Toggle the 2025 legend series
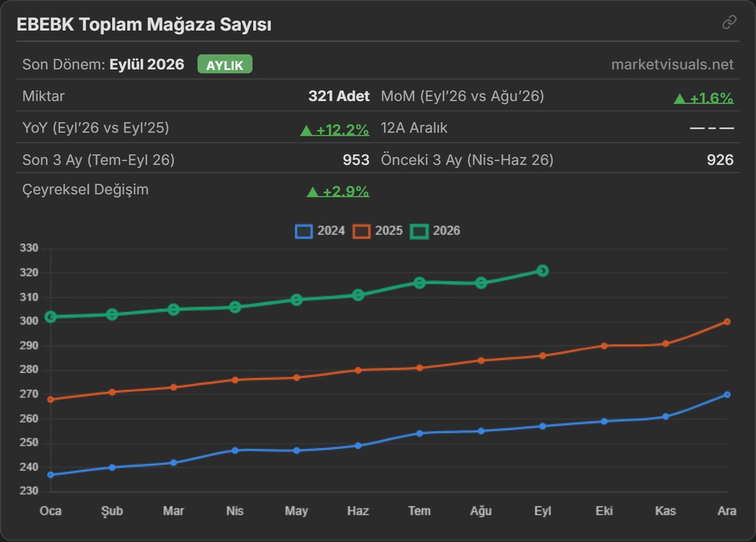This screenshot has height=542, width=756. [378, 231]
